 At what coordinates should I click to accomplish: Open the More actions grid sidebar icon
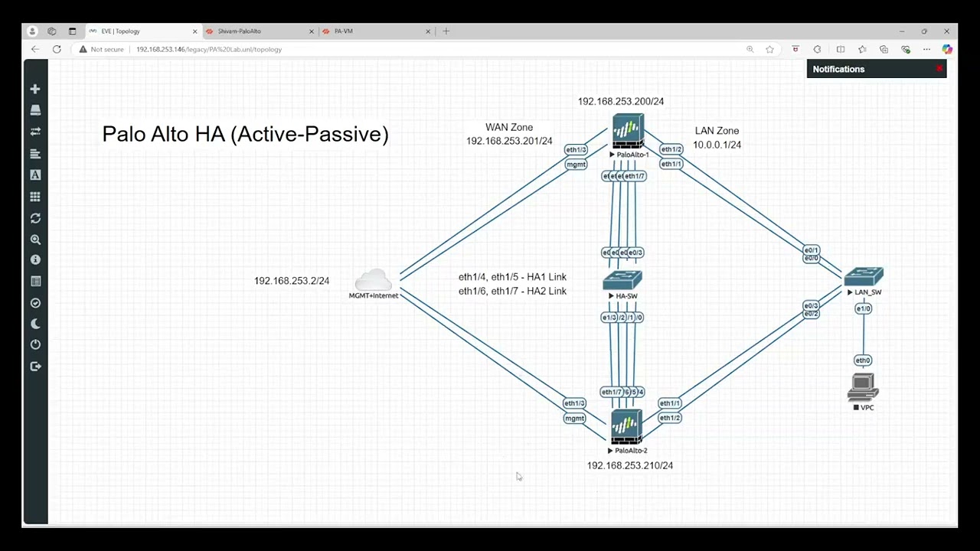tap(35, 197)
